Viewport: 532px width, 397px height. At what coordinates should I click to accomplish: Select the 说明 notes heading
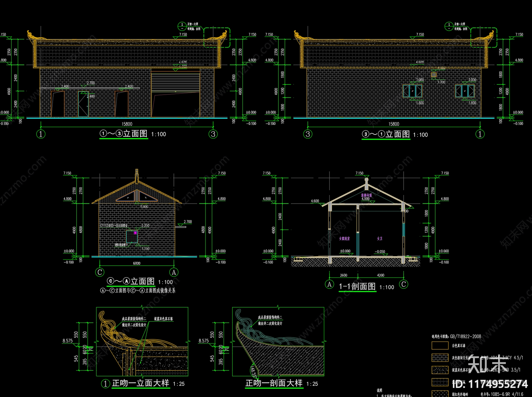pyautogui.click(x=379, y=390)
